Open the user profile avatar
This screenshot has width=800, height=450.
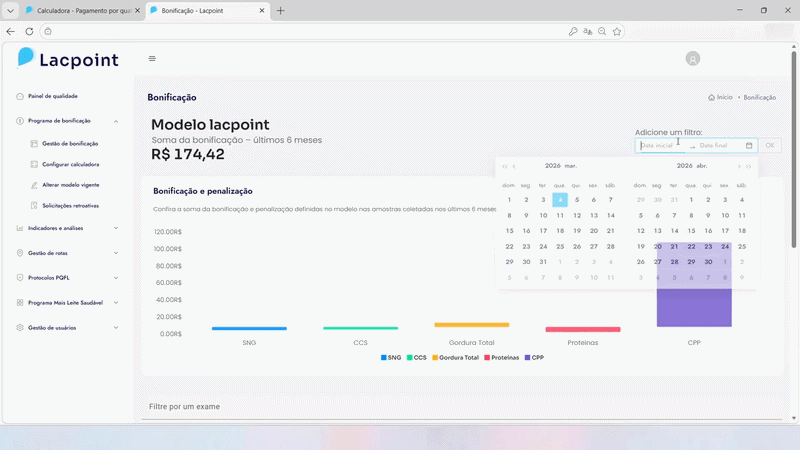click(692, 59)
